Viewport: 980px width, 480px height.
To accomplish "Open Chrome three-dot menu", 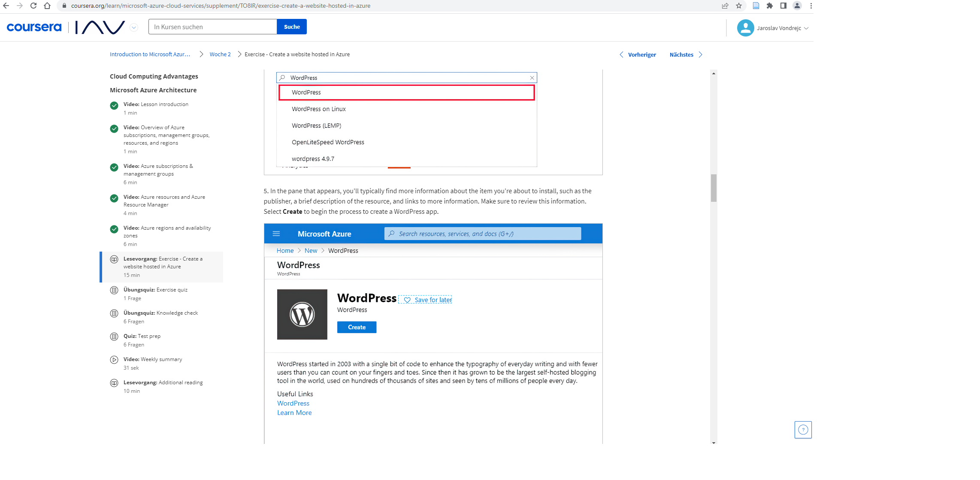I will (811, 6).
